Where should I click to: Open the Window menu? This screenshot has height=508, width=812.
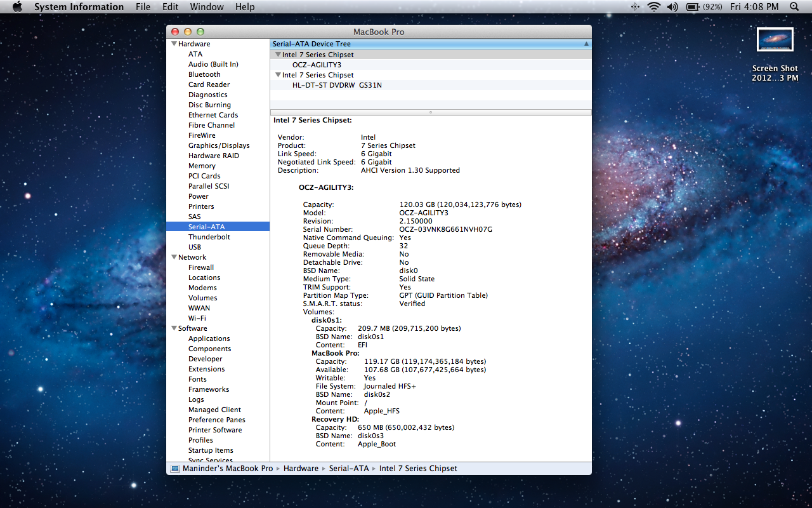[x=207, y=7]
